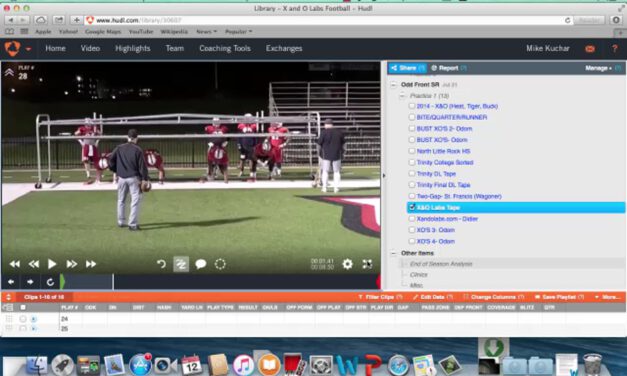This screenshot has height=376, width=627.
Task: Open the Exchanges menu
Action: [x=284, y=48]
